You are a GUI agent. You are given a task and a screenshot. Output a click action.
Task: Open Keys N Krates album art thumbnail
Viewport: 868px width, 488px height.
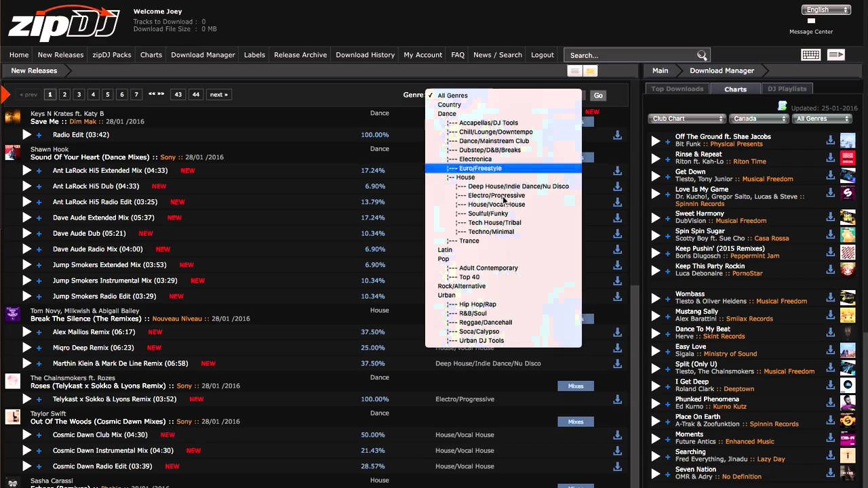tap(12, 117)
